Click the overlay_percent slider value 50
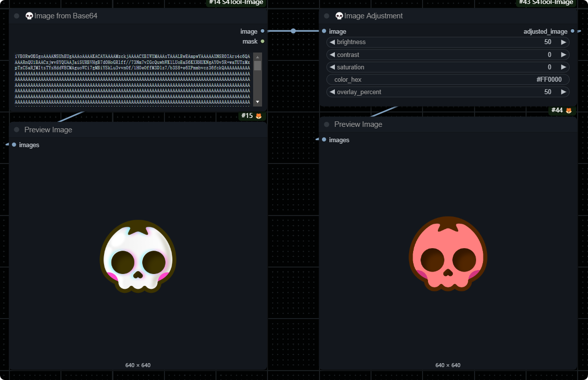Screen dimensions: 588x380 point(547,92)
